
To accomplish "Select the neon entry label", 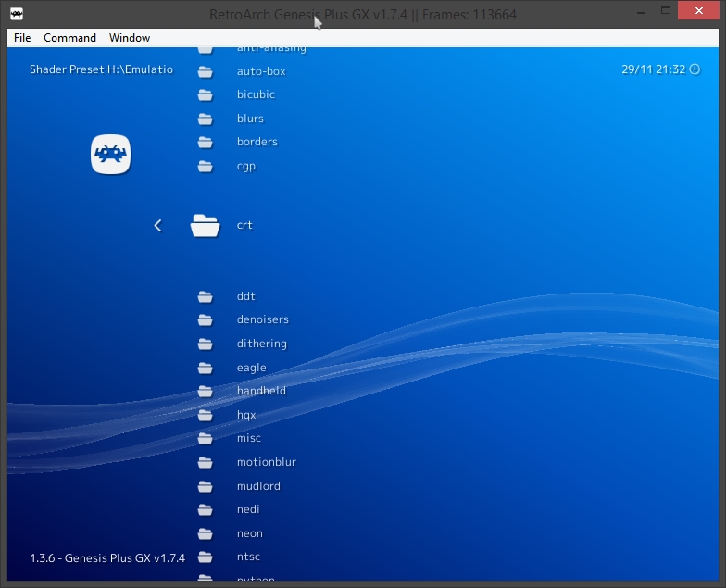I will tap(250, 533).
